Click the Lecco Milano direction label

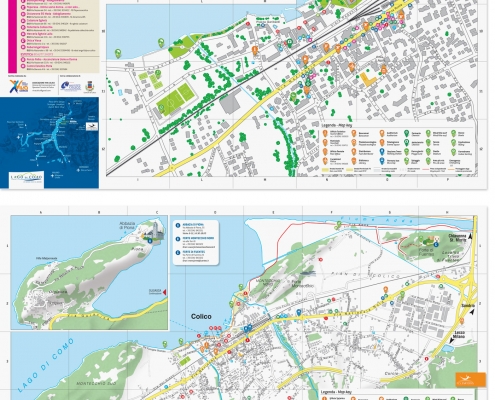pyautogui.click(x=460, y=334)
